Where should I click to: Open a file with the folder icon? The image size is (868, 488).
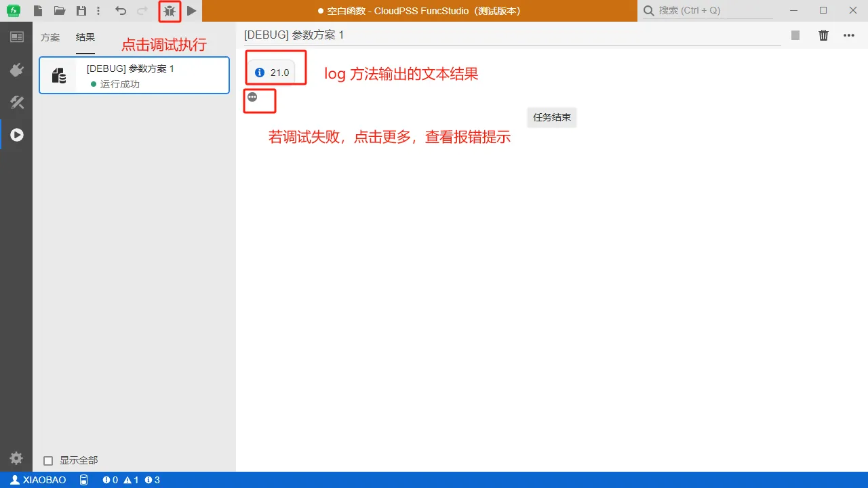[60, 11]
